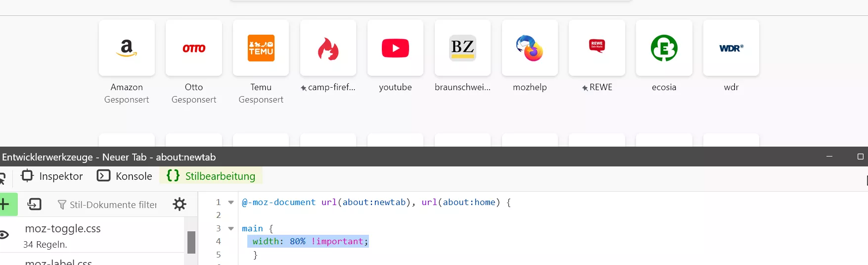
Task: Click the '34 Regeln.' text
Action: pyautogui.click(x=45, y=245)
